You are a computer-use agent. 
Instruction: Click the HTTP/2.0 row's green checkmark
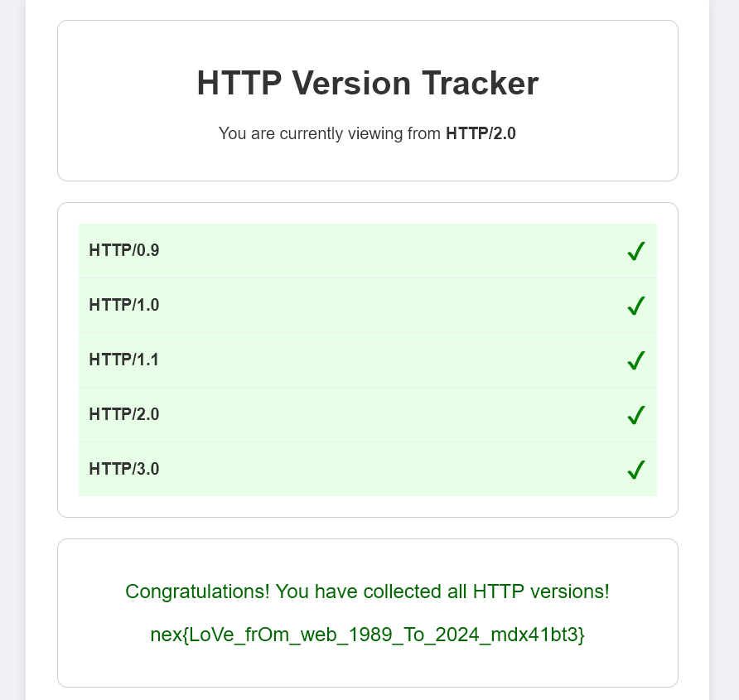tap(635, 415)
